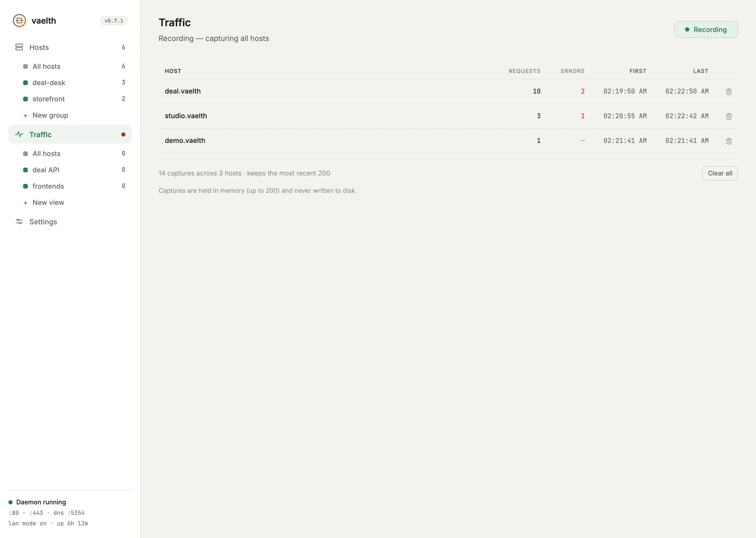Open the Traffic section
This screenshot has height=538, width=756.
[70, 134]
